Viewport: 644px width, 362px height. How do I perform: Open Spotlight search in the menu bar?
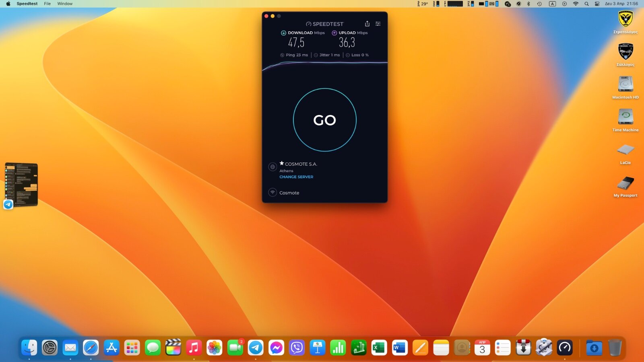point(586,4)
